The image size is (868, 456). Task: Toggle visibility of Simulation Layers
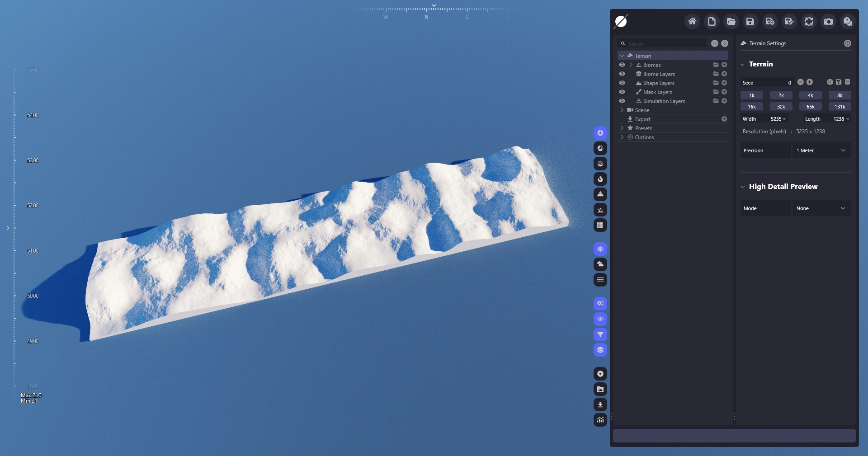click(622, 101)
